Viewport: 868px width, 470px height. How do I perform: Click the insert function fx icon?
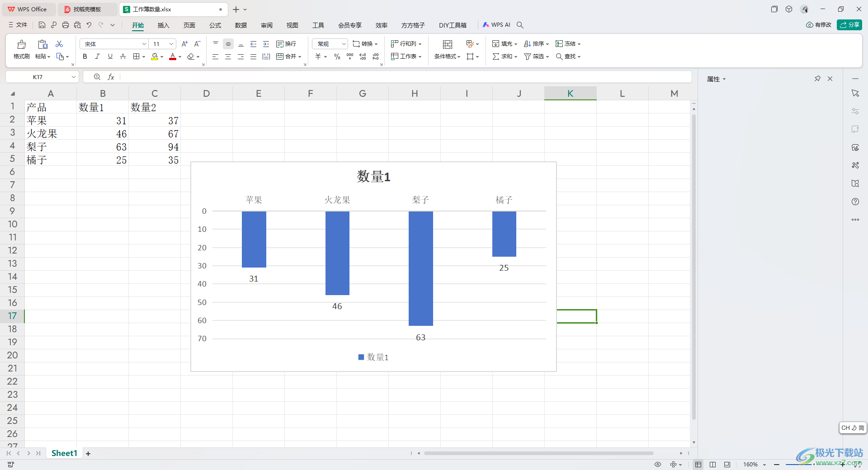pos(111,77)
